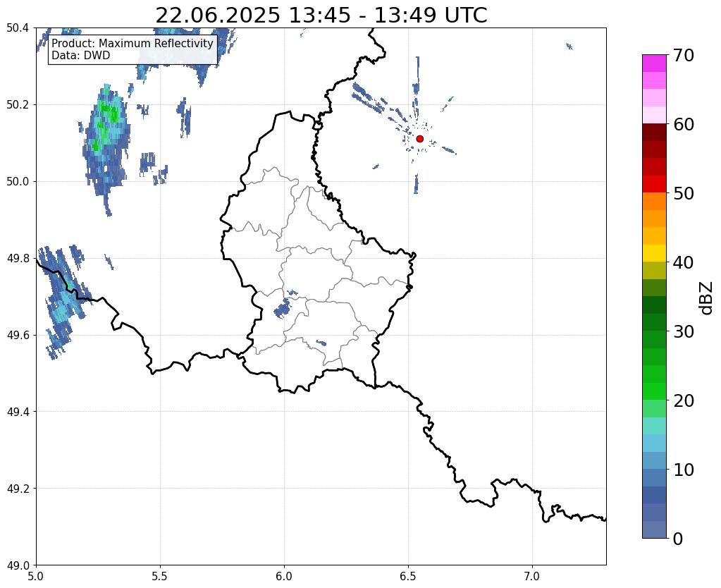
Task: Click the 60 tick on the colorbar
Action: 684,124
